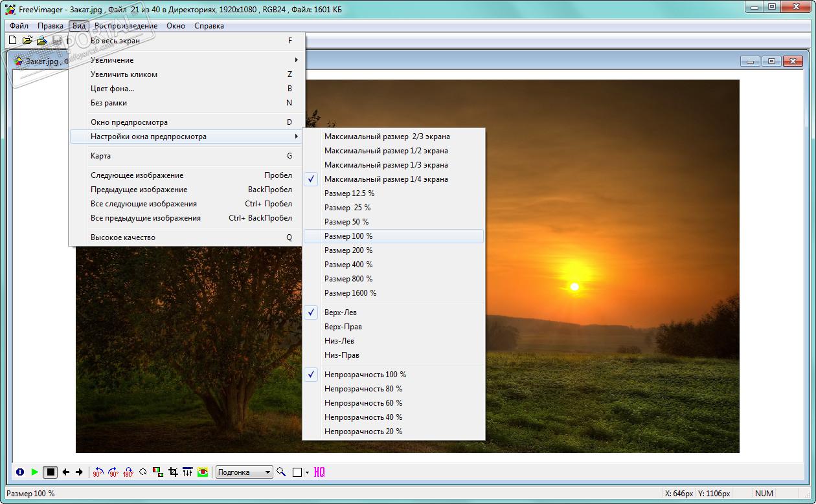Set preview position to Низ-Лев
Image resolution: width=816 pixels, height=504 pixels.
click(x=394, y=341)
